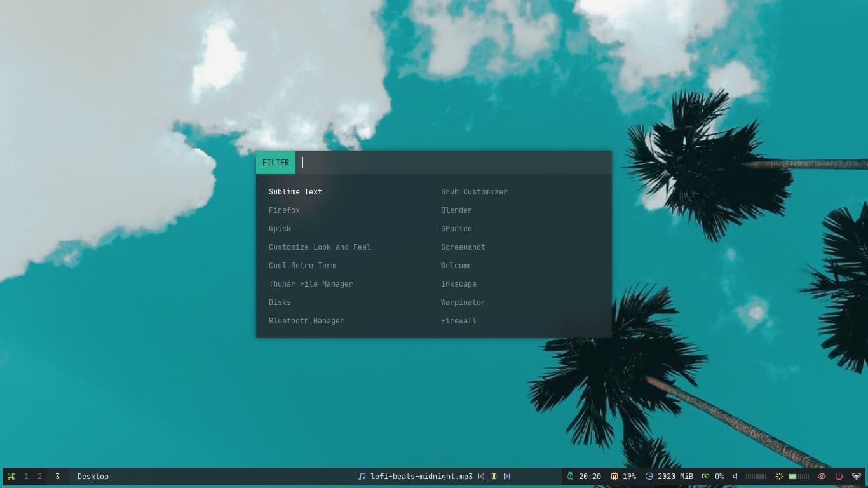Select the Gpick entry
The image size is (868, 488).
coord(280,229)
